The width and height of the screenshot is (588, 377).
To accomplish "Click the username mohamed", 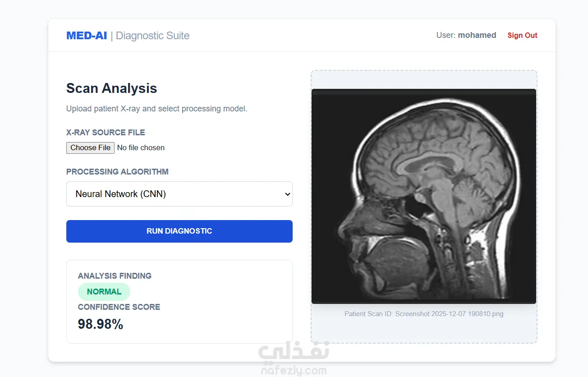I will (477, 35).
